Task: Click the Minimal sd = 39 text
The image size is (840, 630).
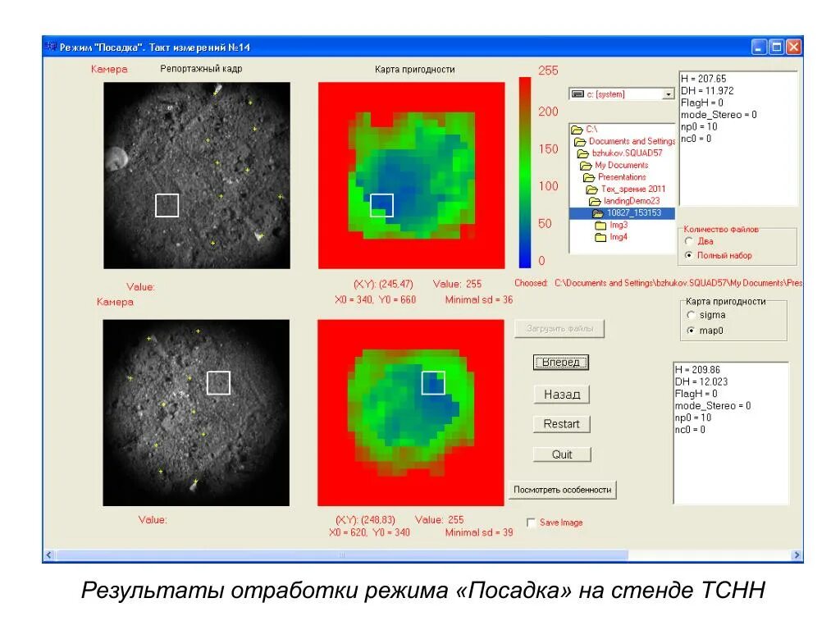Action: (479, 532)
